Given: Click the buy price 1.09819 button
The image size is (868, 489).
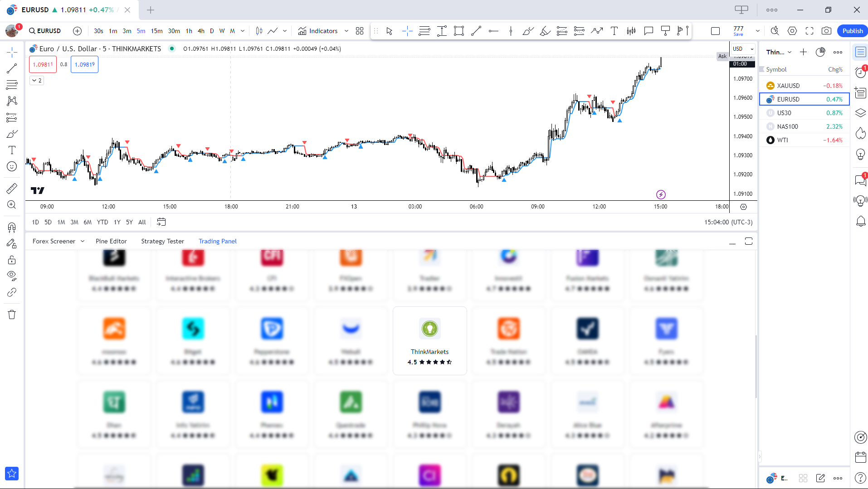Looking at the screenshot, I should point(84,64).
